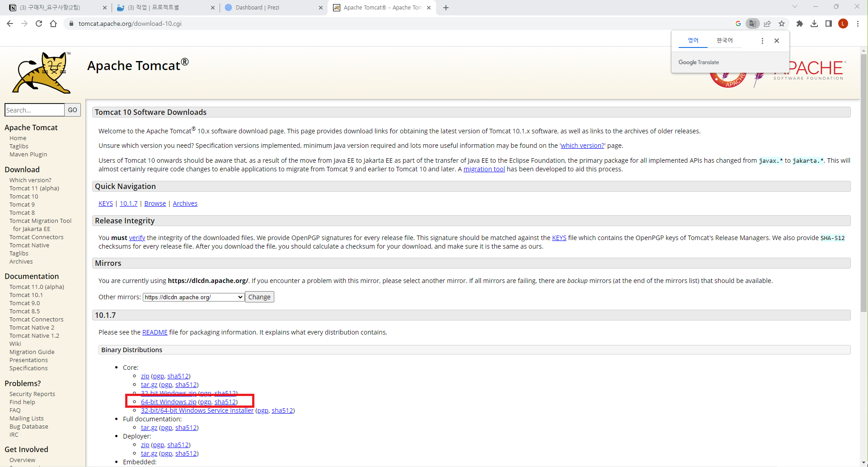
Task: Open the Migration Guide link
Action: (x=32, y=352)
